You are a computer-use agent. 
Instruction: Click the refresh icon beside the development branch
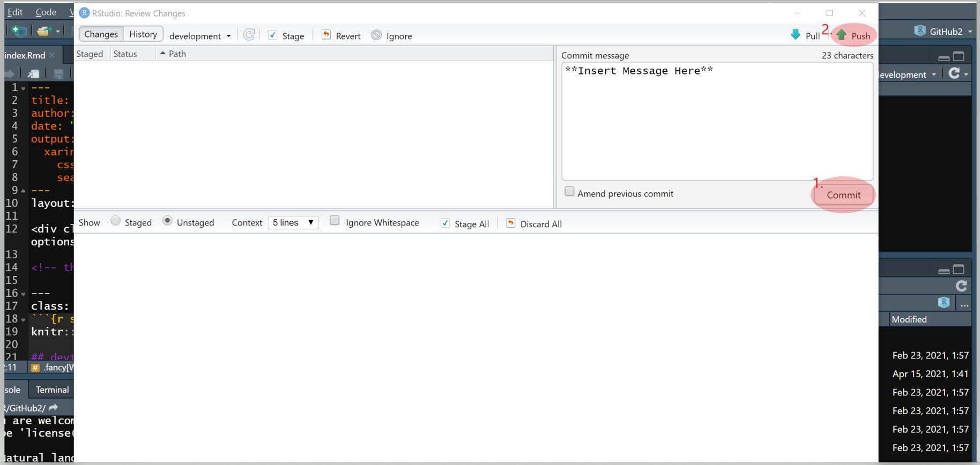point(249,35)
